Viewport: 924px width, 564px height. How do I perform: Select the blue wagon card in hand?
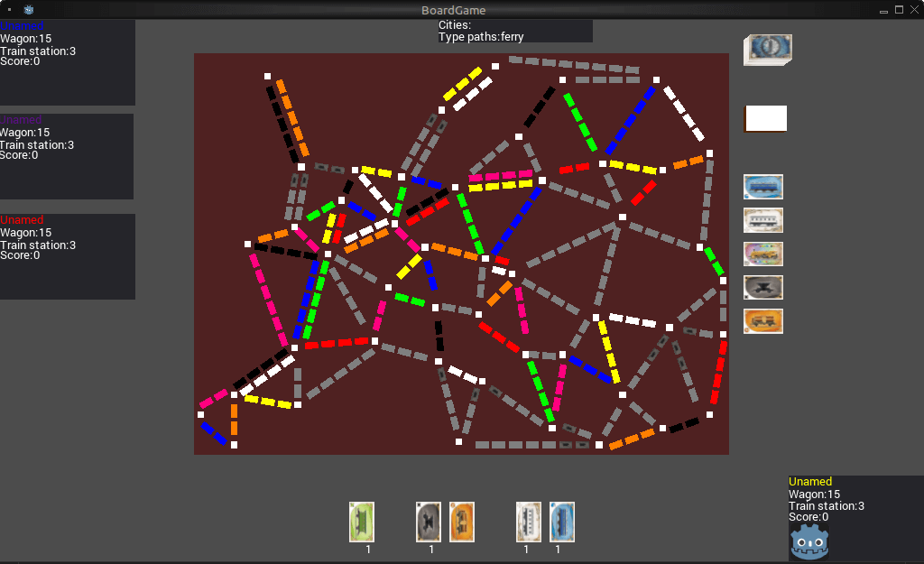pos(561,522)
